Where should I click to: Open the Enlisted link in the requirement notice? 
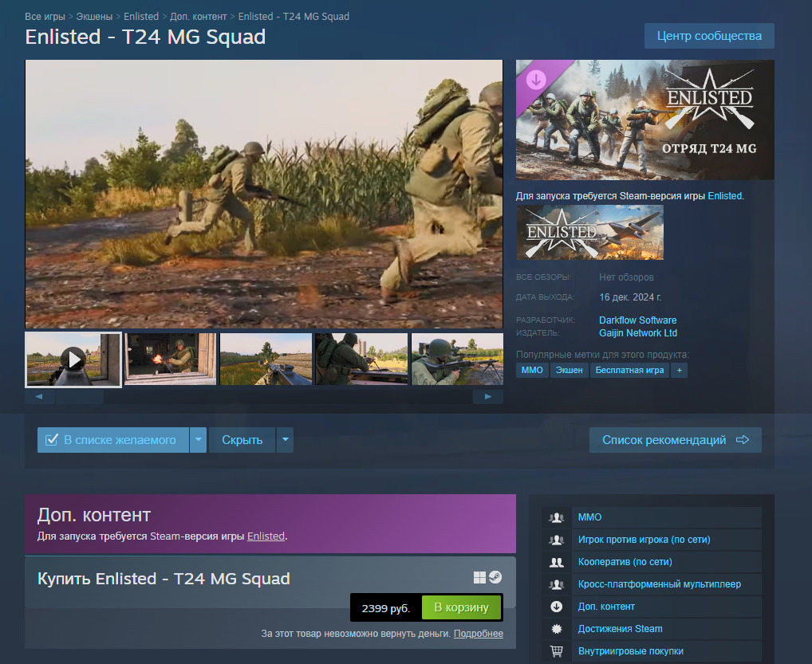coord(725,196)
